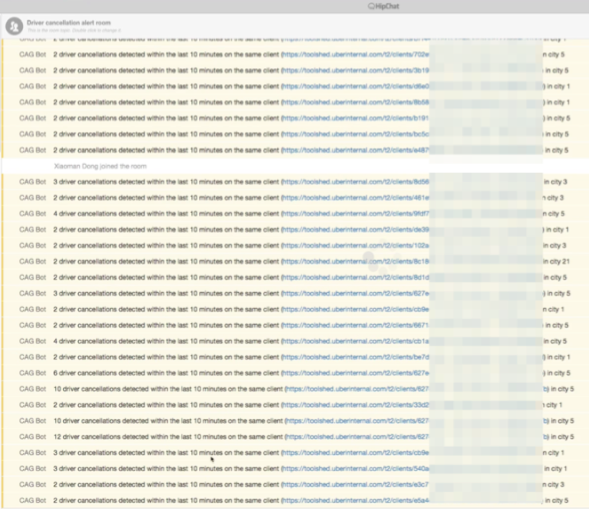Open the toolshed link for client e5a4
Viewport: 589px width, 509px height.
(x=356, y=500)
